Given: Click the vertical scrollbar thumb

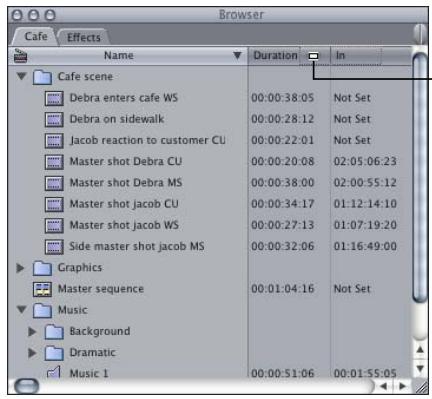Looking at the screenshot, I should point(420,178).
